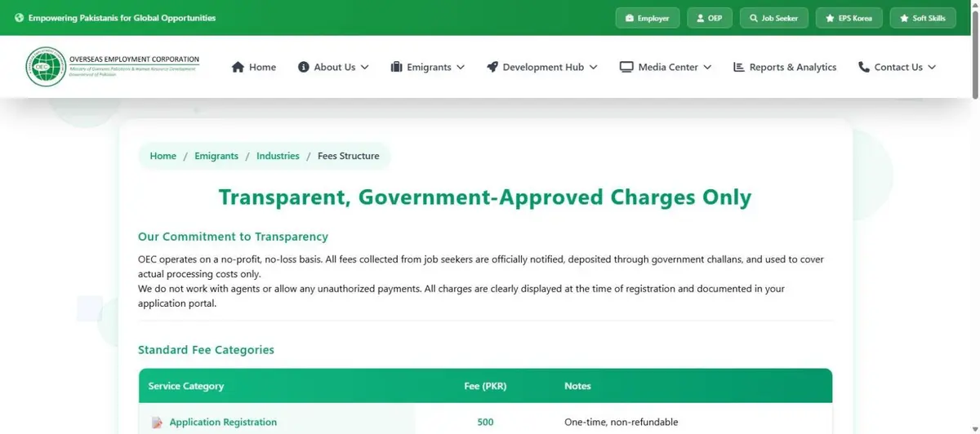Click the phone icon beside Contact Us

click(864, 67)
